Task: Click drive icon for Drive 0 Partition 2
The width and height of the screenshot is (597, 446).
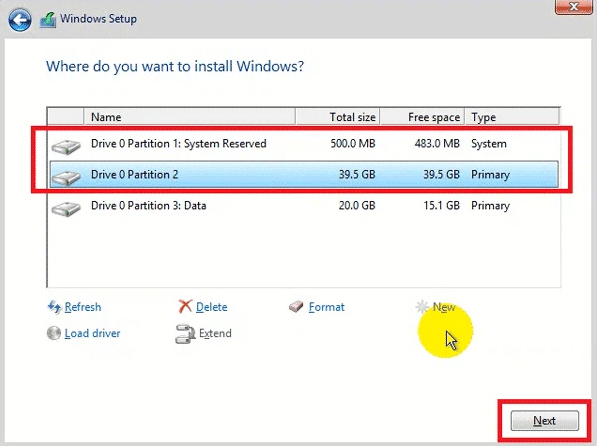Action: [x=66, y=177]
